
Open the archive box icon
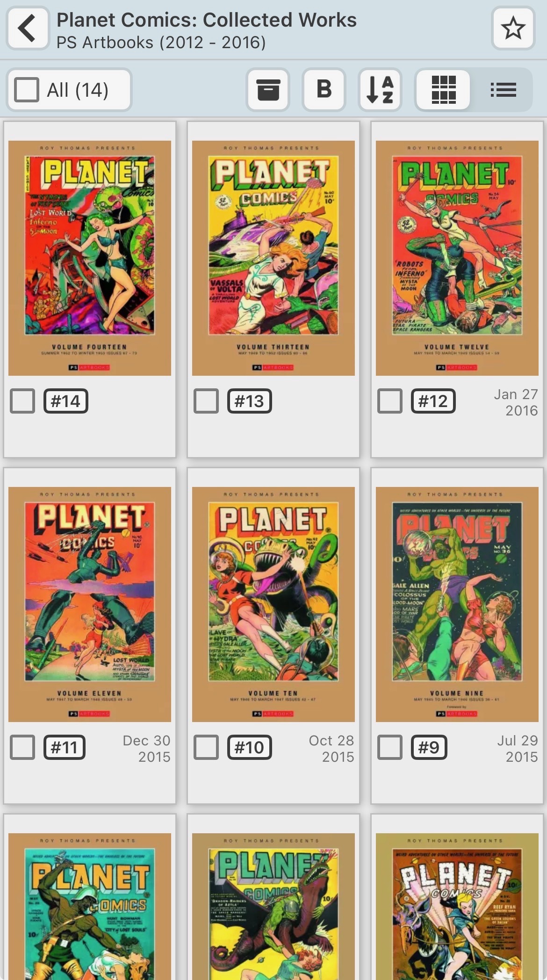pos(268,89)
